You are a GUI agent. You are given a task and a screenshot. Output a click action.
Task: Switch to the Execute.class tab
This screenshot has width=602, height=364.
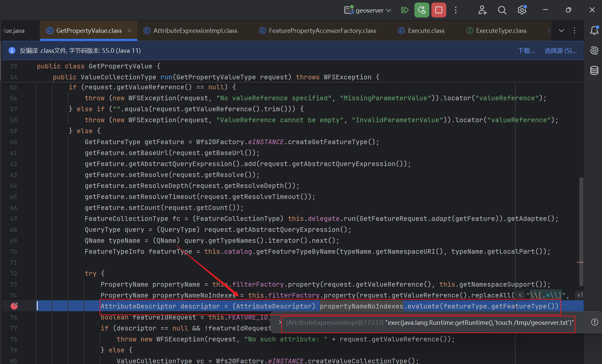coord(426,31)
